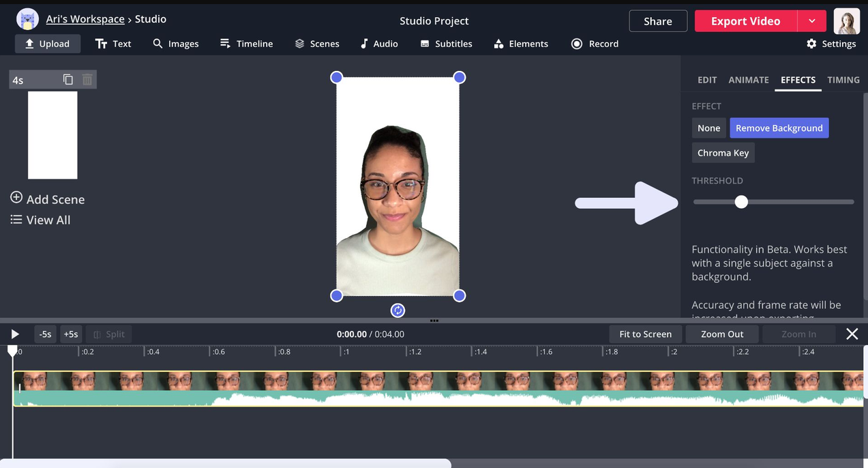Select the white scene thumbnail
868x468 pixels.
[x=53, y=135]
